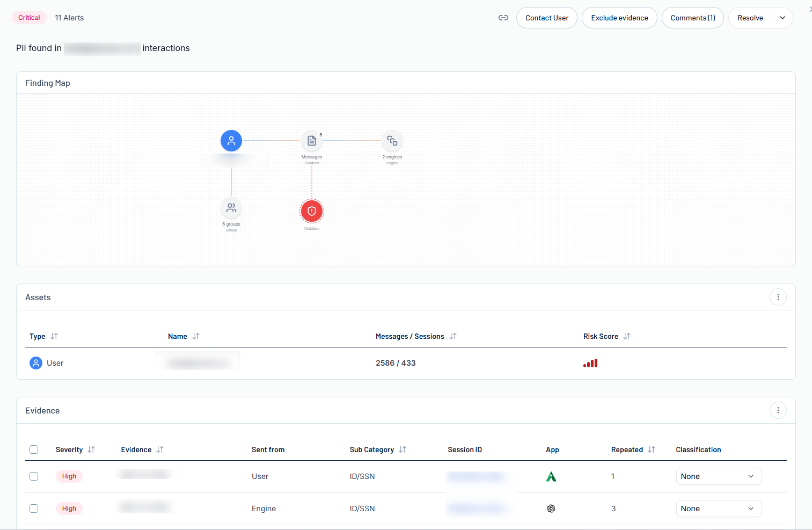Image resolution: width=812 pixels, height=530 pixels.
Task: Open Classification dropdown for Engine row
Action: click(x=718, y=509)
